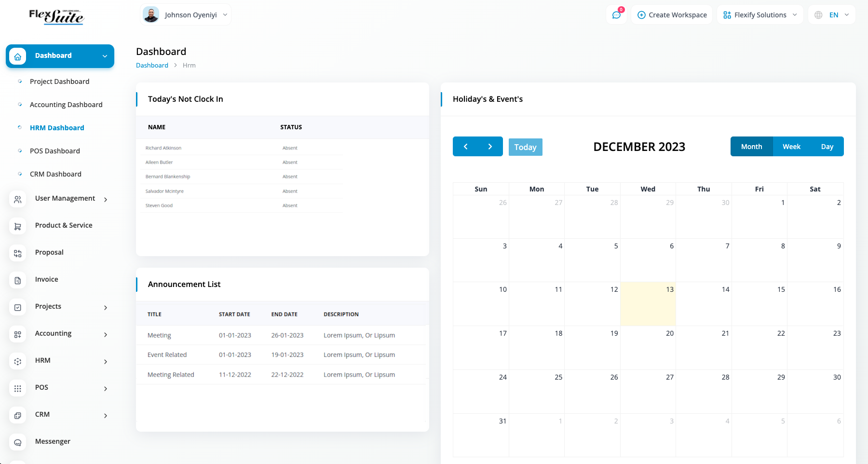Image resolution: width=868 pixels, height=464 pixels.
Task: Click the Event Related announcement title
Action: tap(167, 355)
